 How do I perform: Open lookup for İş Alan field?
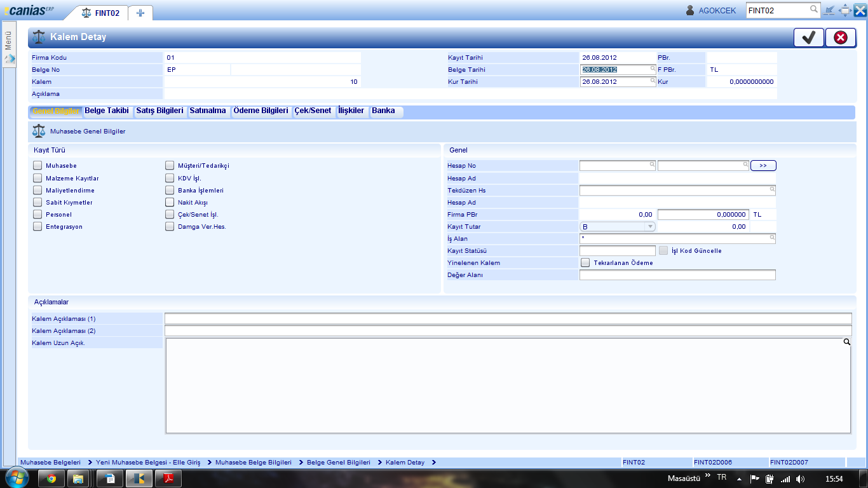[x=773, y=238]
